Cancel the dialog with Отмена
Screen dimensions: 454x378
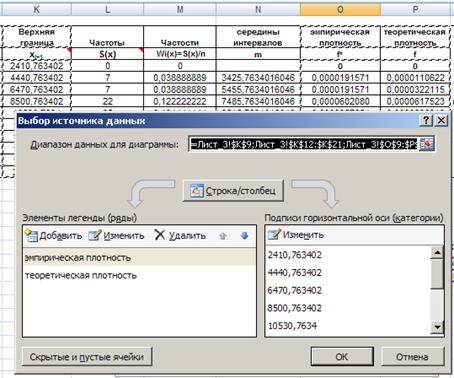pyautogui.click(x=412, y=357)
